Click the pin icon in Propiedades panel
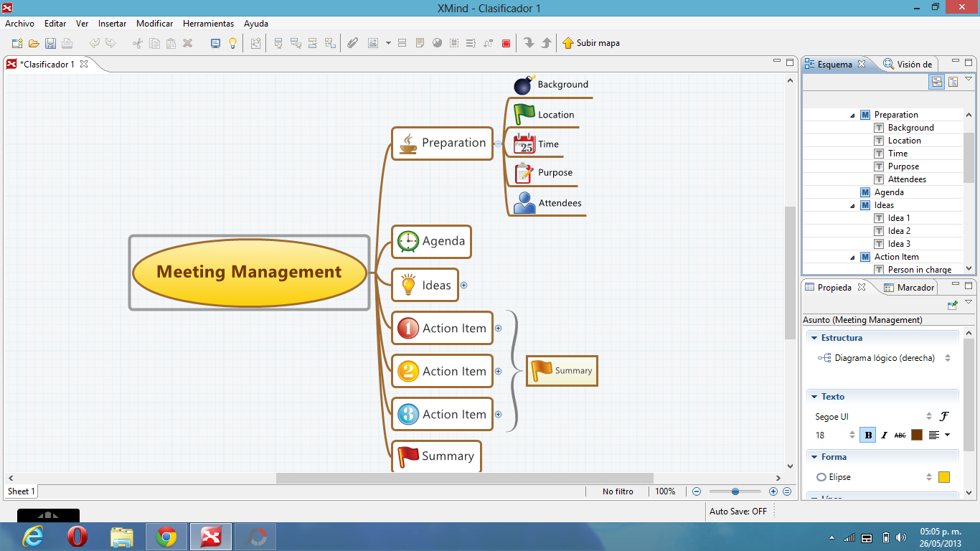 (953, 305)
